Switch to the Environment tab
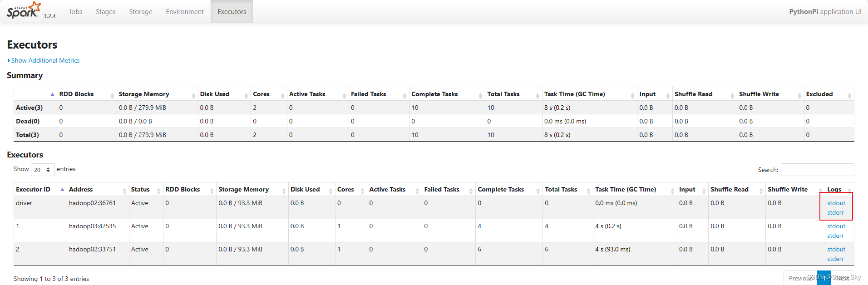The width and height of the screenshot is (868, 285). pyautogui.click(x=185, y=12)
